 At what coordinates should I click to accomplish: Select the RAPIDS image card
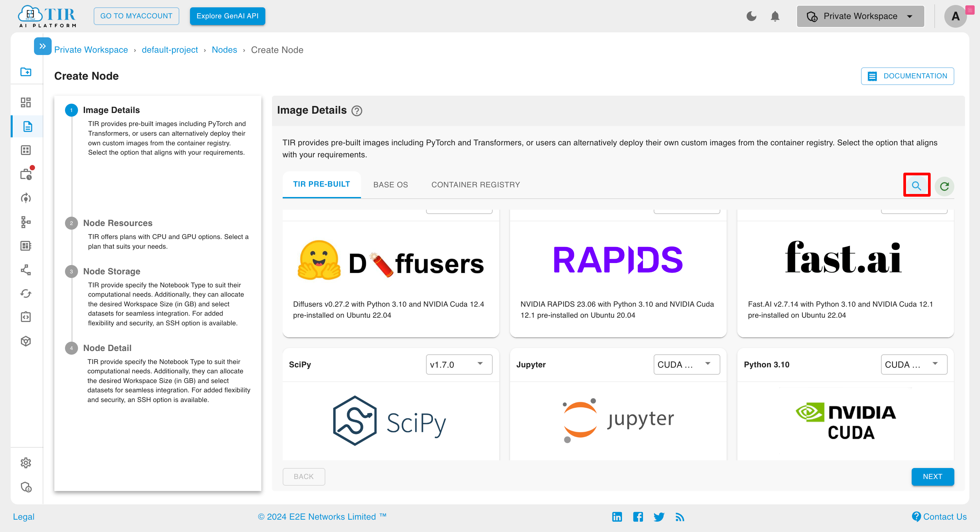click(x=618, y=273)
